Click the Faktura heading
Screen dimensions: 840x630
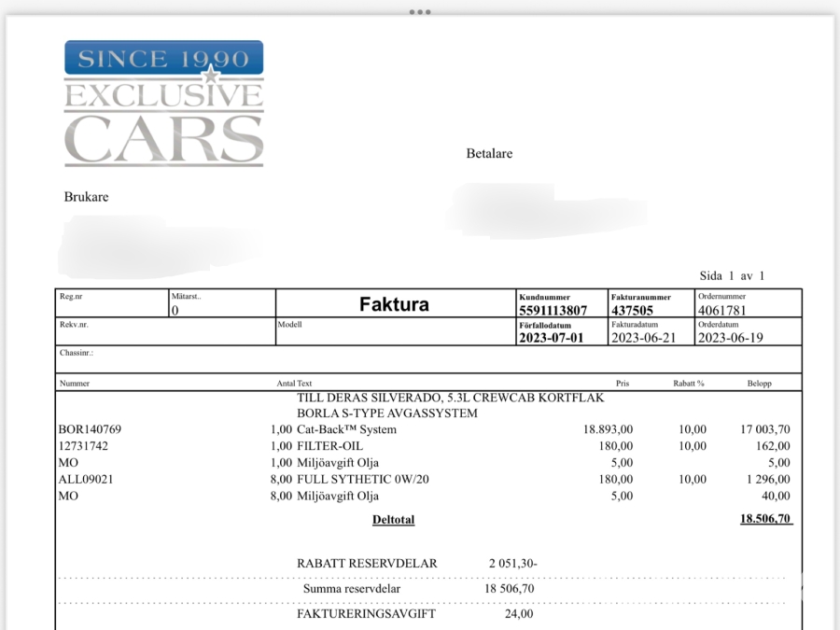[394, 304]
